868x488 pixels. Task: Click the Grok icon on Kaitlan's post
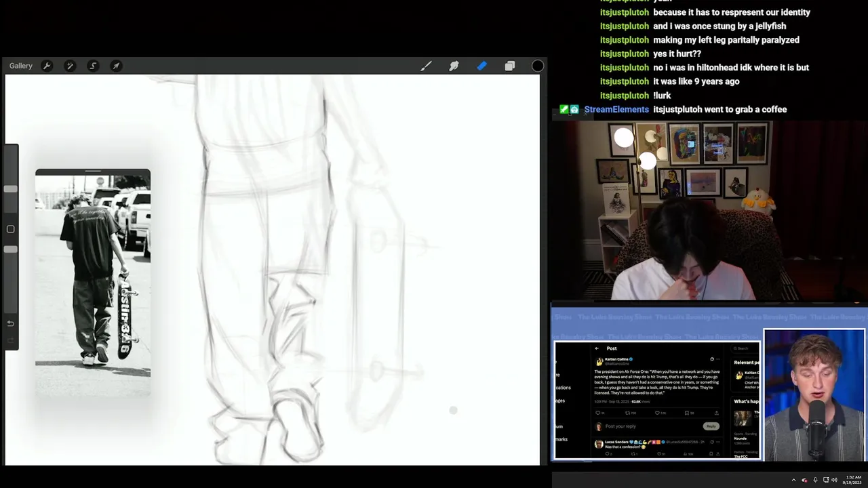[712, 359]
